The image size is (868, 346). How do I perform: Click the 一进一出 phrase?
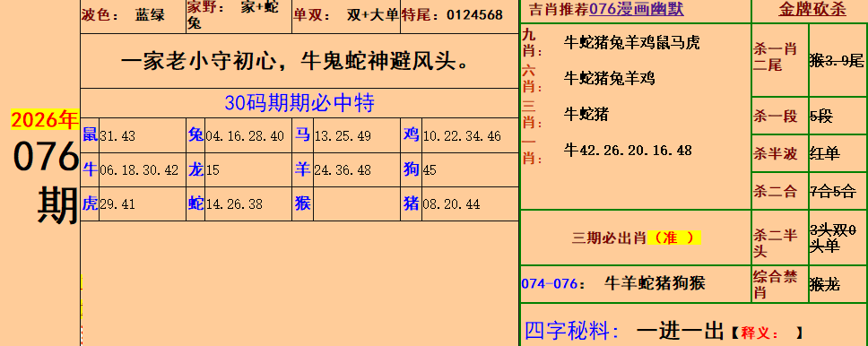680,331
